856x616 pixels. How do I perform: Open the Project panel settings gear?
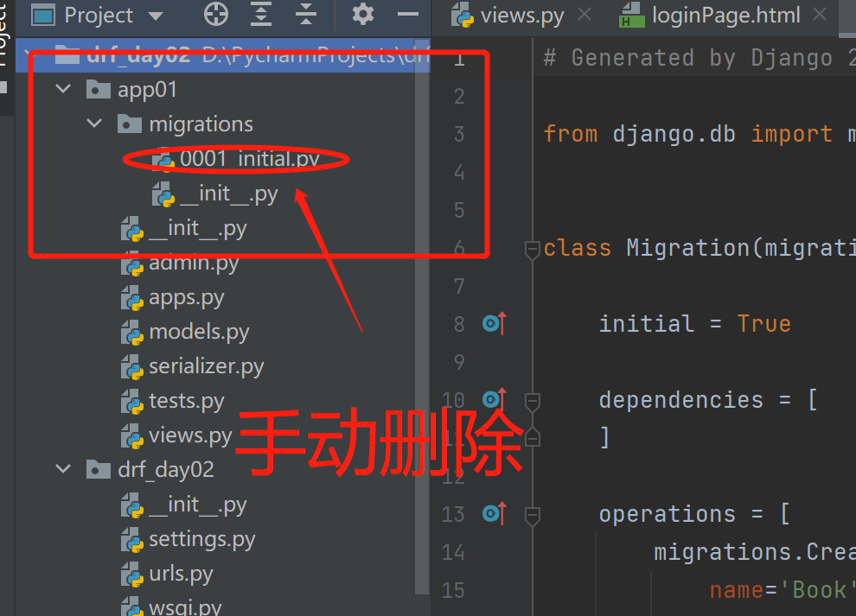[x=362, y=15]
